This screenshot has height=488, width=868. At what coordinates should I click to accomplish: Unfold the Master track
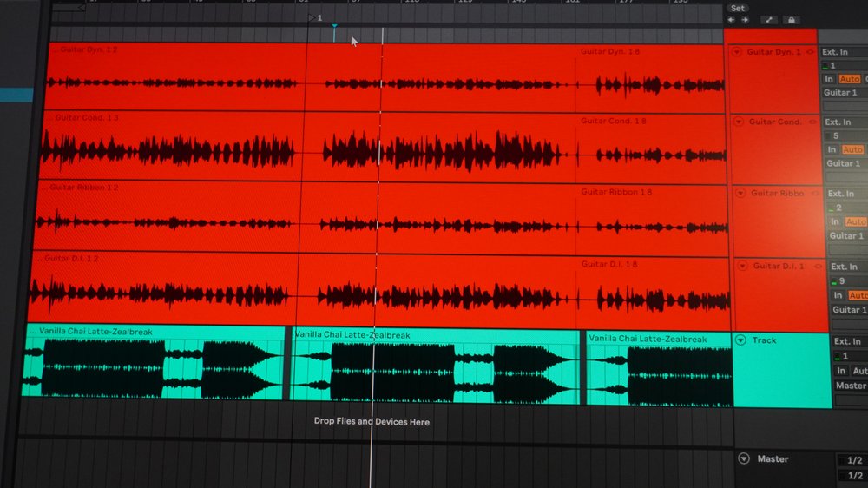point(743,458)
